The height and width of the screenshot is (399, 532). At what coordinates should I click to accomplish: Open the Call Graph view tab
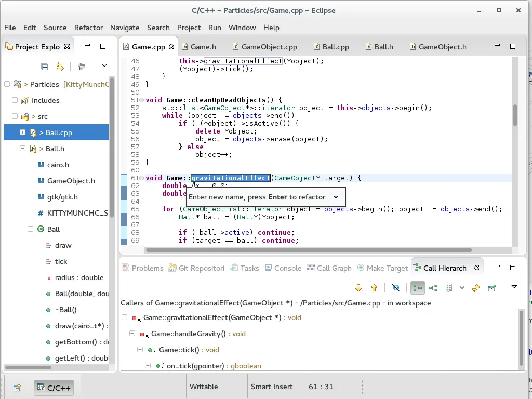point(329,268)
